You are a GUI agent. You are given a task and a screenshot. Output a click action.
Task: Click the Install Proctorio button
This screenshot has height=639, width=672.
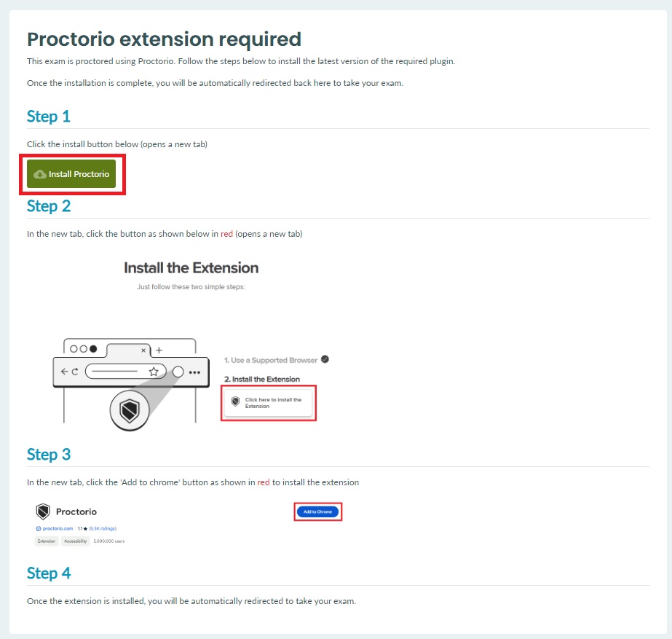[x=73, y=174]
